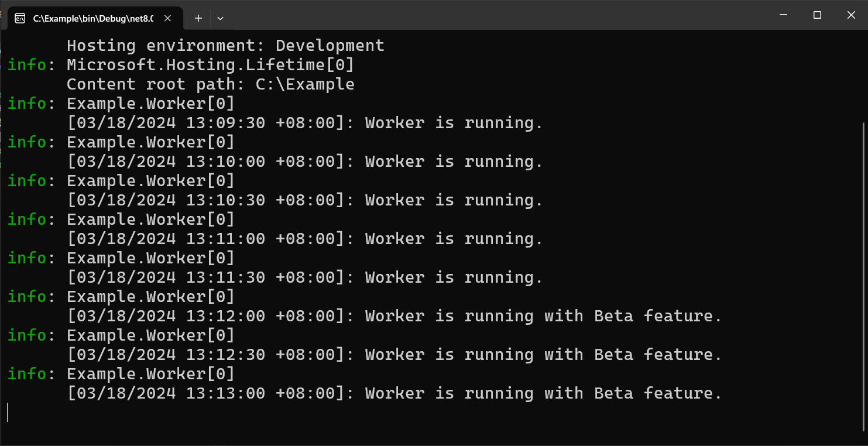The image size is (868, 446).
Task: Click the Content root path: C:\Example text
Action: coord(211,84)
